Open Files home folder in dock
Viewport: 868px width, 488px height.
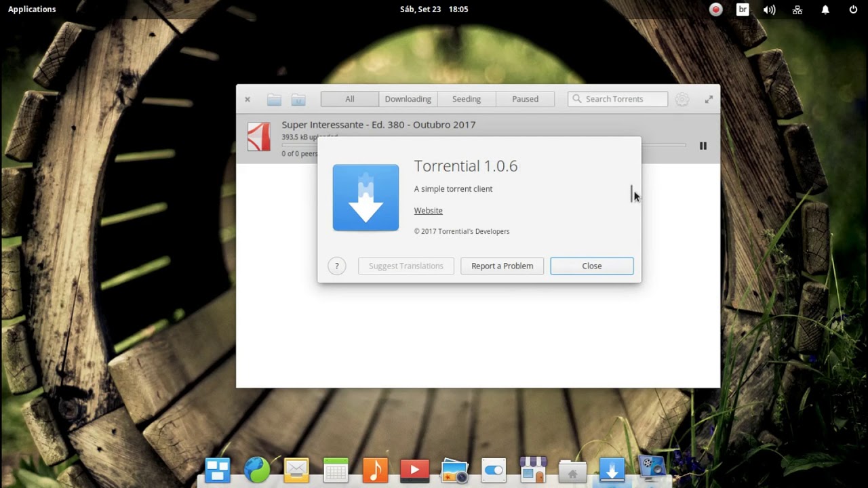pyautogui.click(x=572, y=471)
